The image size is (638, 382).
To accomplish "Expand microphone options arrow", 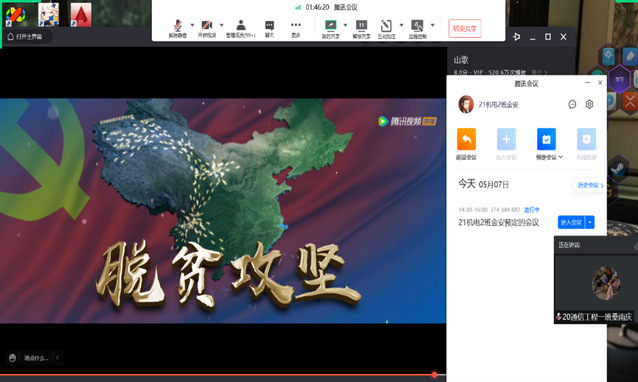I will pyautogui.click(x=192, y=25).
